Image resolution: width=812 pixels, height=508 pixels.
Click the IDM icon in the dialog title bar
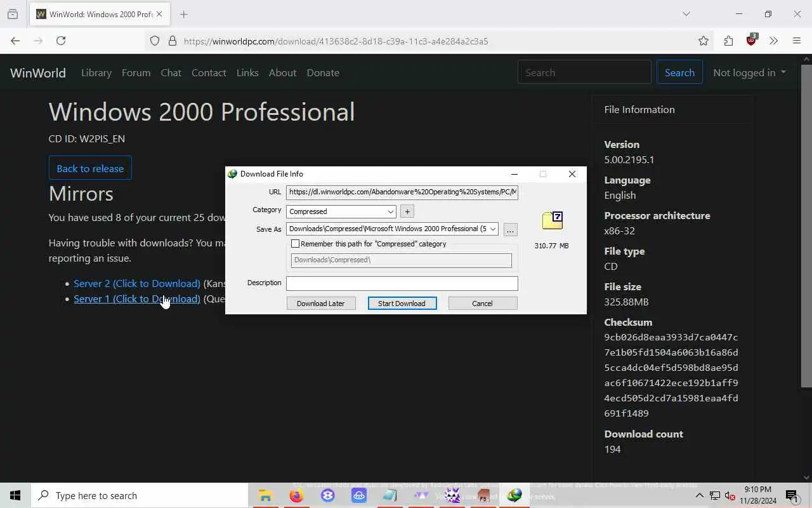pos(232,174)
